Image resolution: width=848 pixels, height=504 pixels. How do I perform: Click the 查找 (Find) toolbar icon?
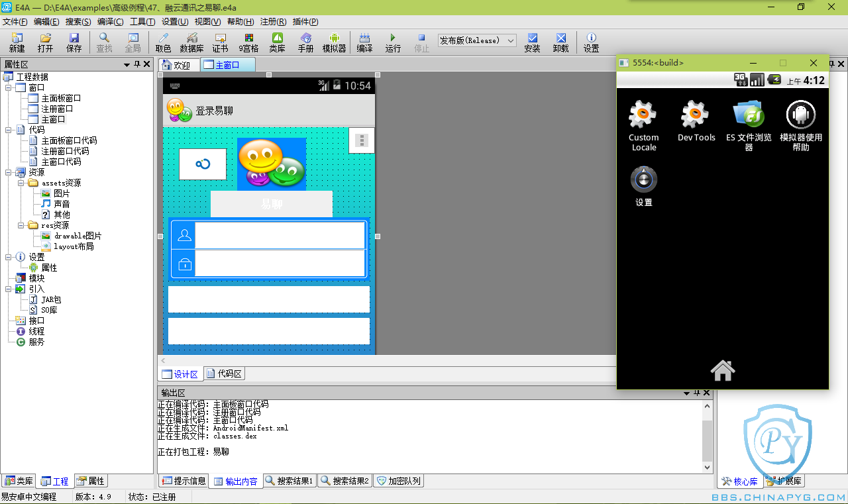[104, 42]
